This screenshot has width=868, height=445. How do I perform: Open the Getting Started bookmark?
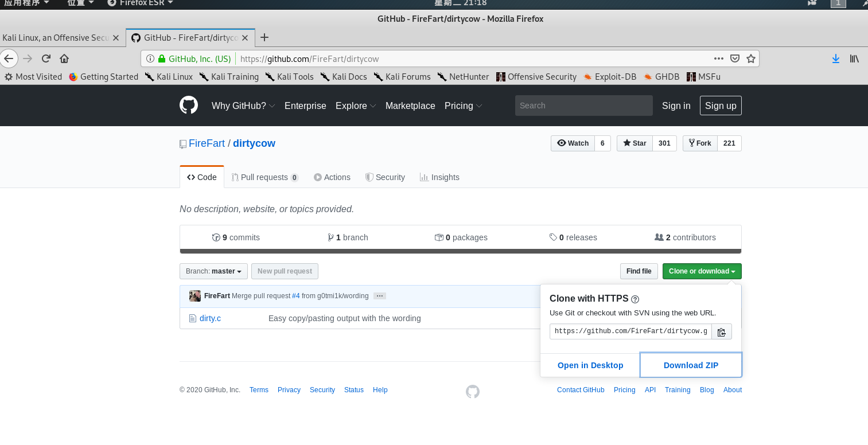coord(104,76)
